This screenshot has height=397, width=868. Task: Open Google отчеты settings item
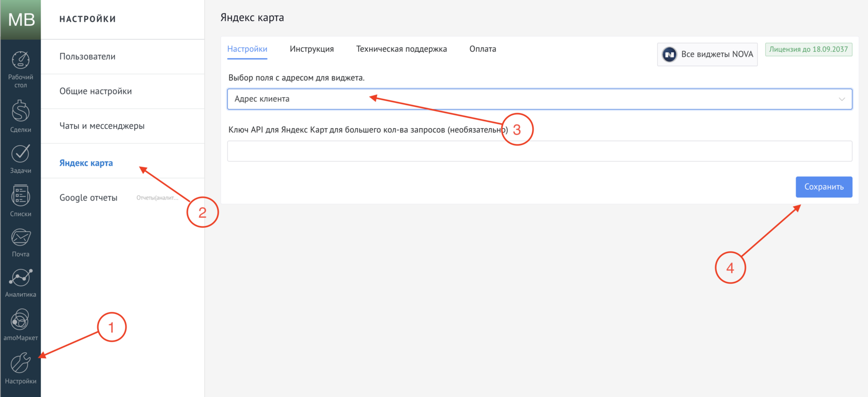pyautogui.click(x=88, y=198)
